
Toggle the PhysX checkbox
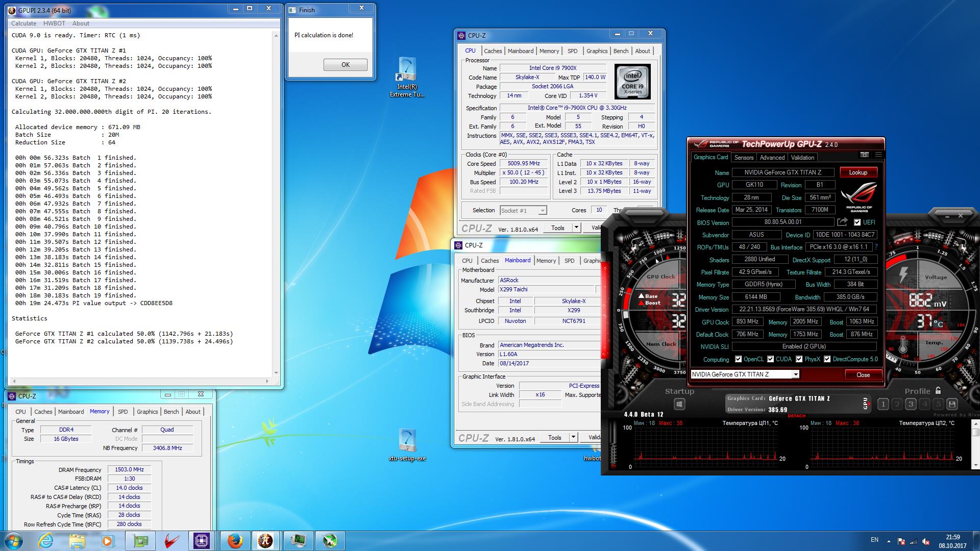click(799, 359)
